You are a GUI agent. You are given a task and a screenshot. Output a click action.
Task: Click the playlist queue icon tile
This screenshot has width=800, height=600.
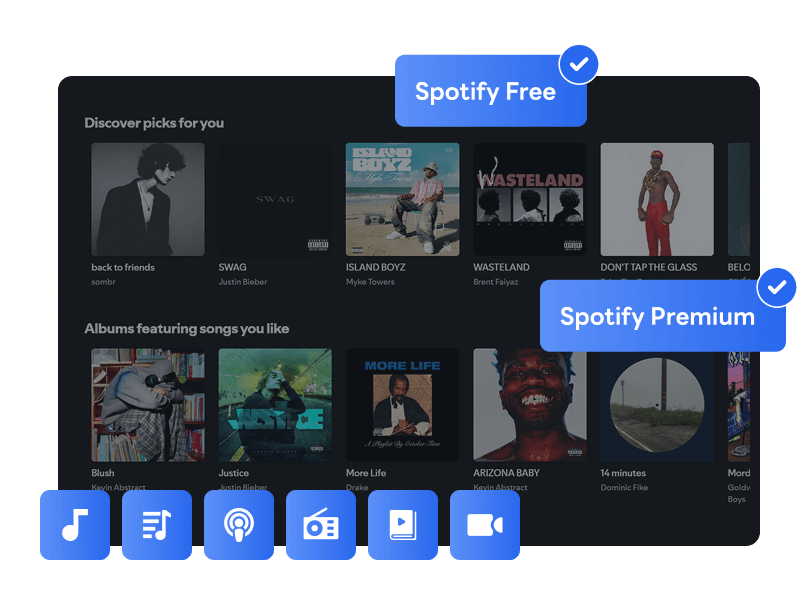click(x=157, y=525)
